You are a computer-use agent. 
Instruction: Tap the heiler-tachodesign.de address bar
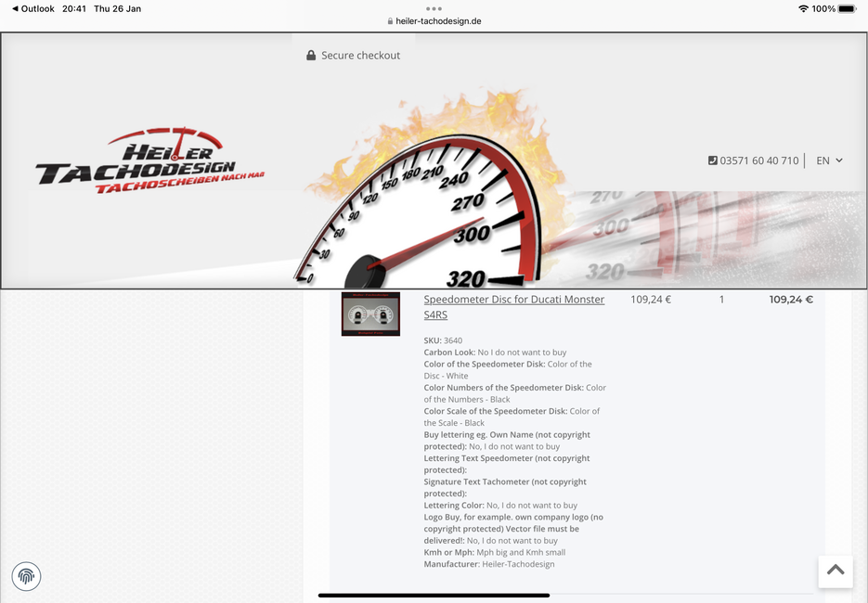(x=434, y=21)
